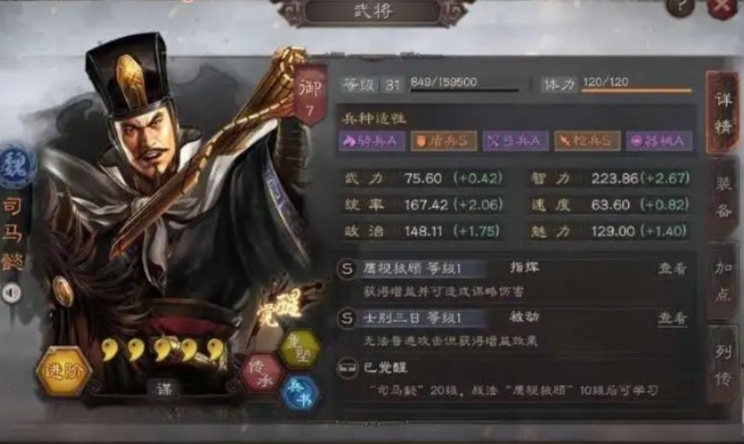The height and width of the screenshot is (444, 744).
Task: Click 查看 link for 士别三日
Action: pos(672,318)
